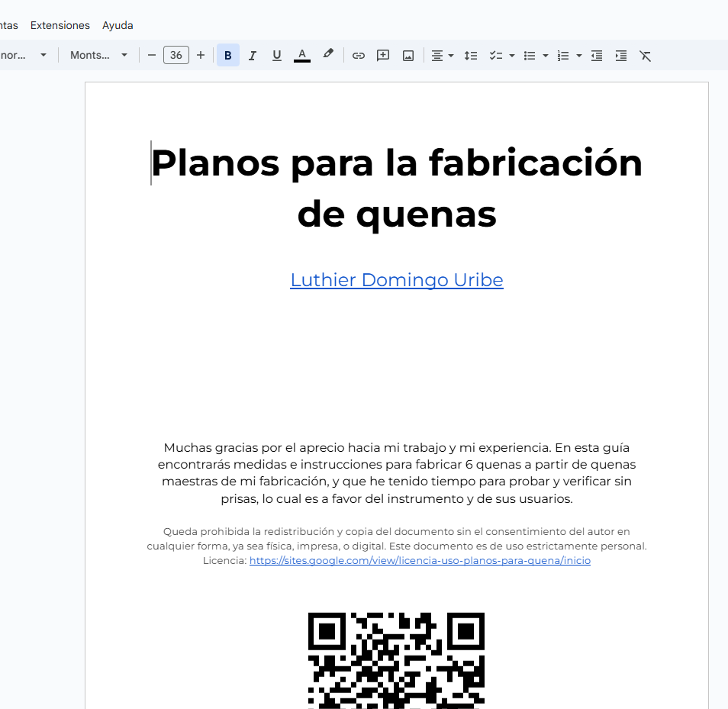Click the insert image icon
The width and height of the screenshot is (728, 709).
(x=408, y=56)
